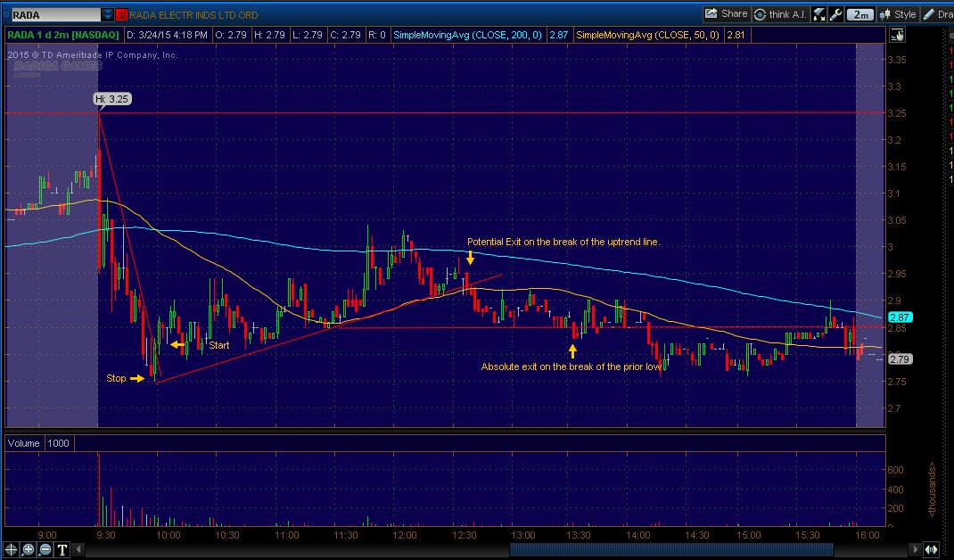Select the crosshair pan tool icon
Image resolution: width=954 pixels, height=560 pixels.
pos(11,549)
